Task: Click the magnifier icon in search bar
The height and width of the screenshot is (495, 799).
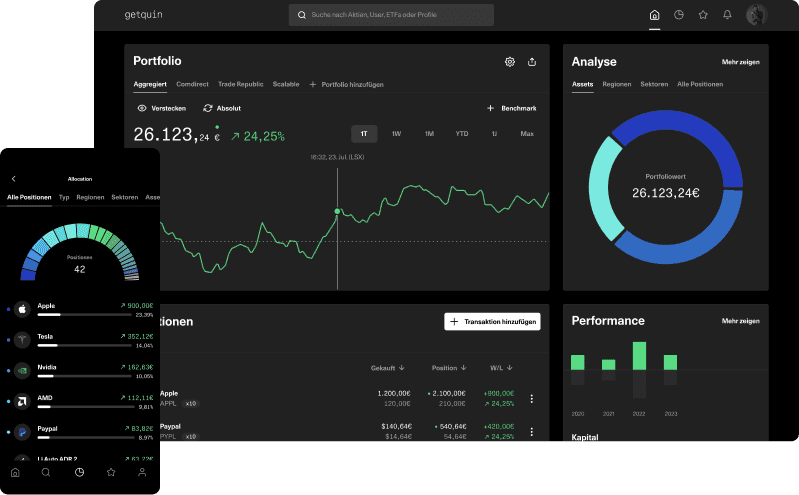Action: 302,15
